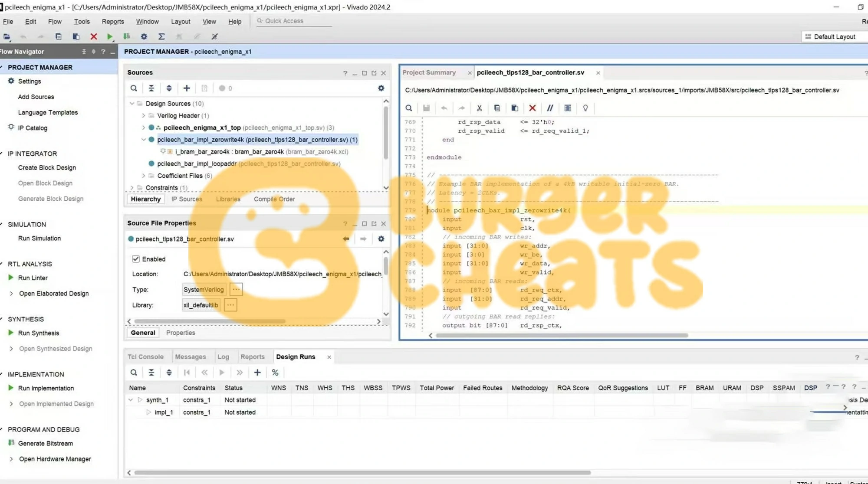
Task: Click the green Run toolbar arrow
Action: (x=110, y=37)
